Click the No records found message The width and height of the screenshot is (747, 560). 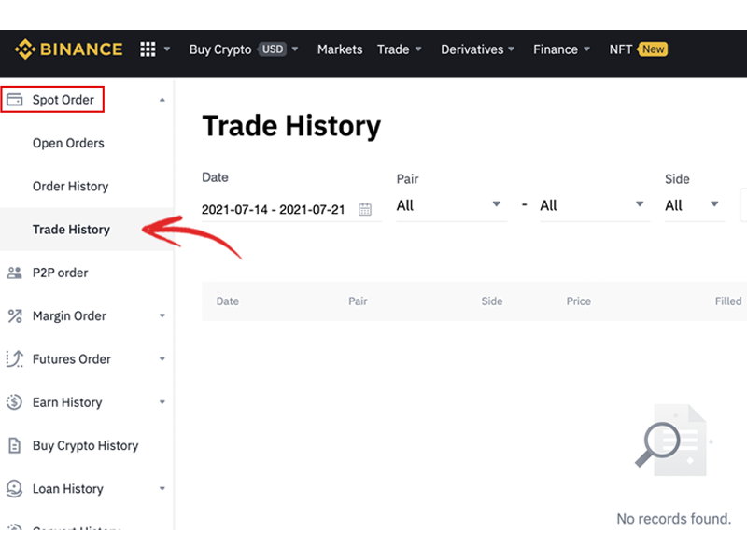(673, 519)
